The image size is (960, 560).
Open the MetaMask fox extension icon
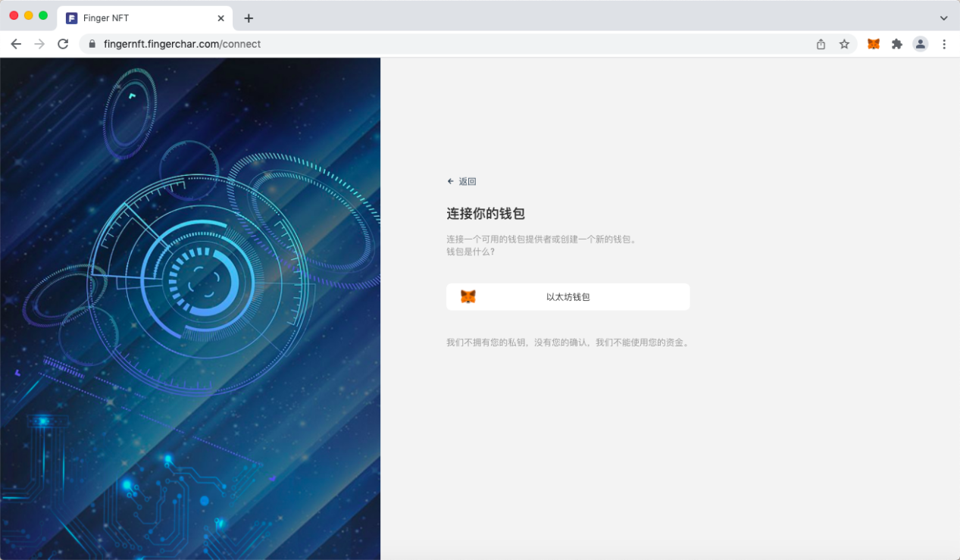tap(873, 44)
